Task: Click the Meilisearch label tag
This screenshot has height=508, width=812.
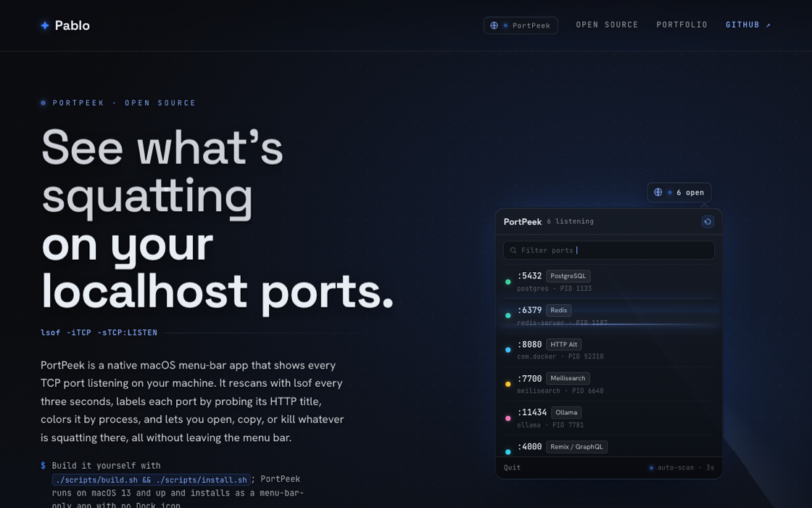Action: coord(568,378)
